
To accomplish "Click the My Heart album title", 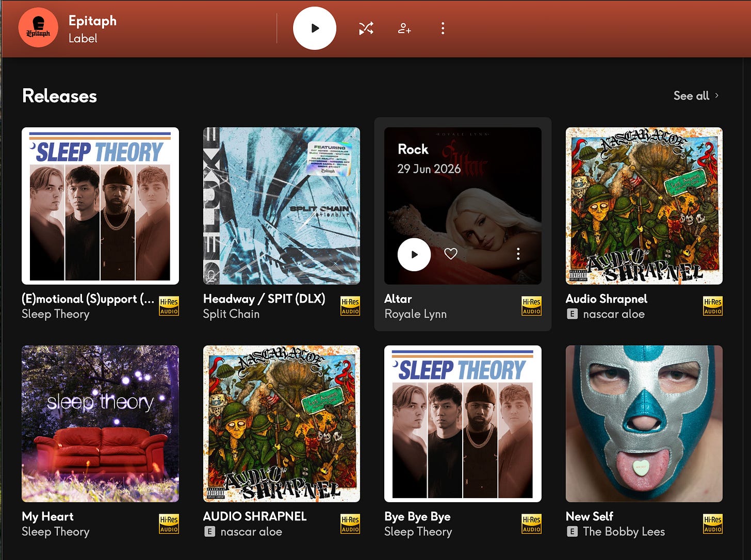I will (x=47, y=517).
